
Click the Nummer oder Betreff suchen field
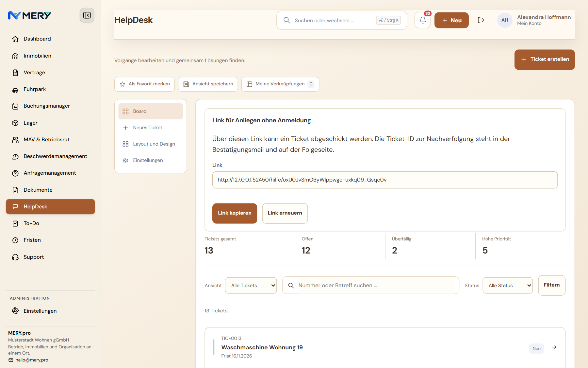[371, 286]
